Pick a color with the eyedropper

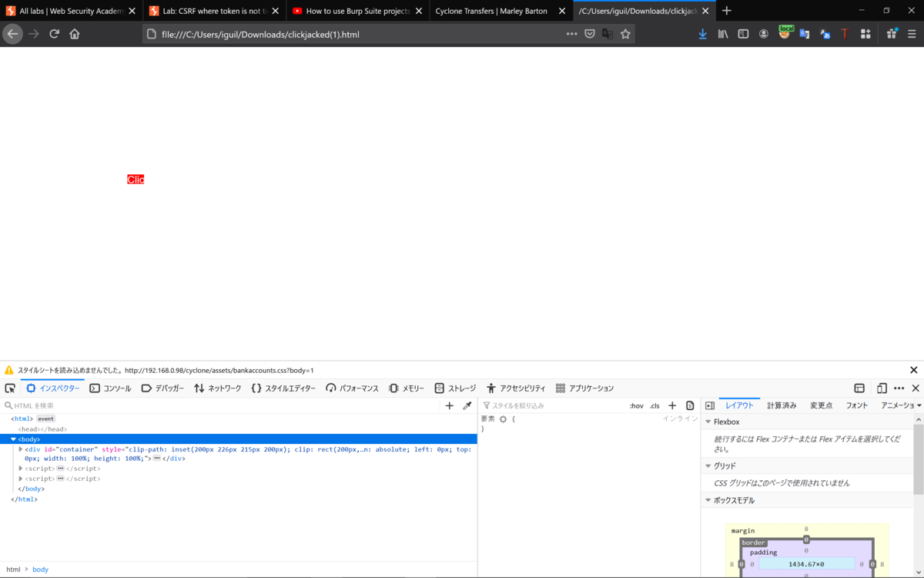(x=467, y=405)
